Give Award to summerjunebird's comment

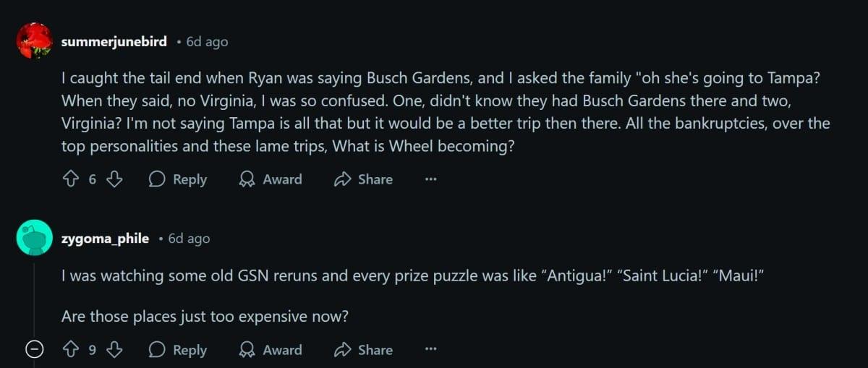tap(271, 179)
